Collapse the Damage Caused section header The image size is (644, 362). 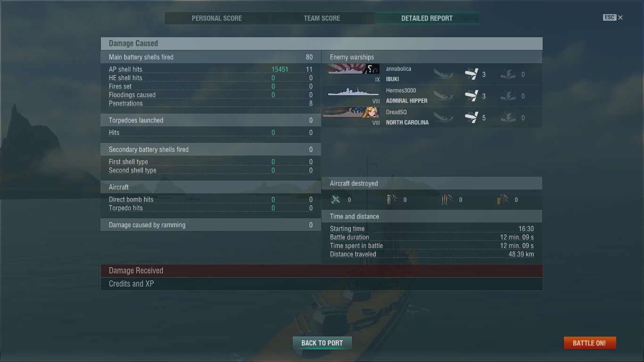click(322, 43)
